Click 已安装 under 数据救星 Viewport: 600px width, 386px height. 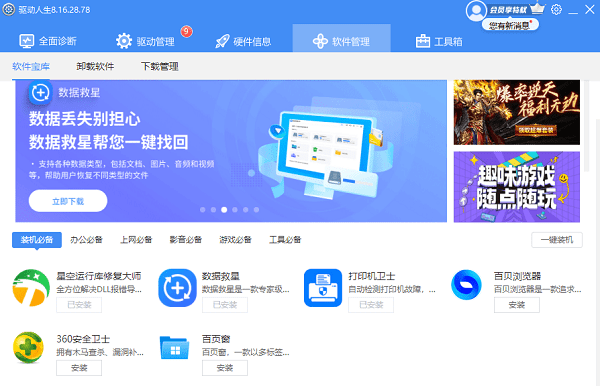point(225,305)
